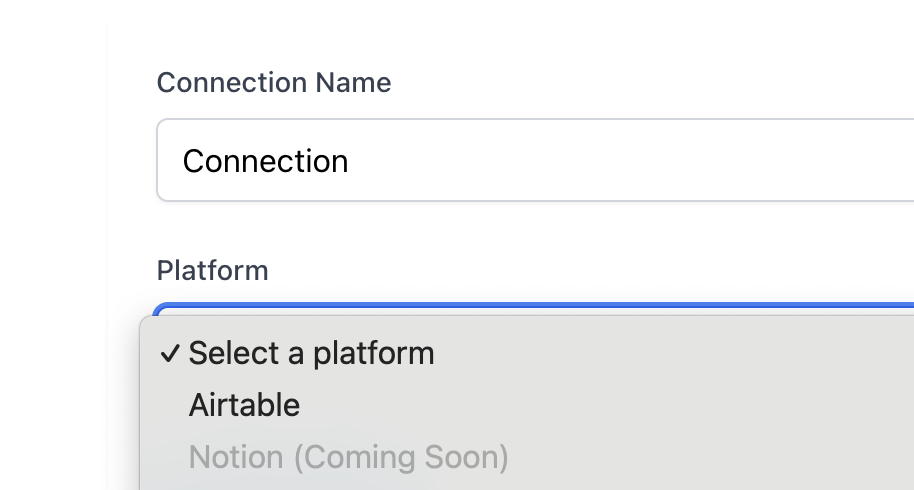The width and height of the screenshot is (914, 490).
Task: Place cursor after the text "Connection"
Action: click(350, 161)
